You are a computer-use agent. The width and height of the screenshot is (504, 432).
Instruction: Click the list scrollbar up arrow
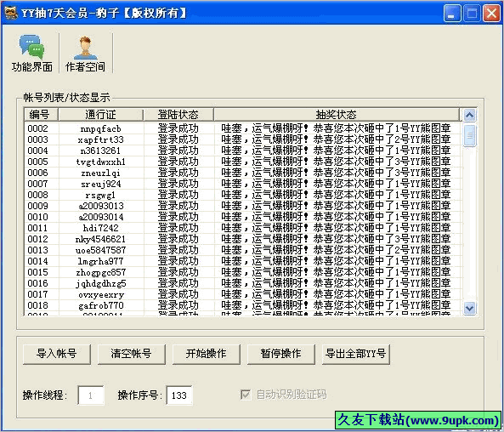(x=470, y=115)
